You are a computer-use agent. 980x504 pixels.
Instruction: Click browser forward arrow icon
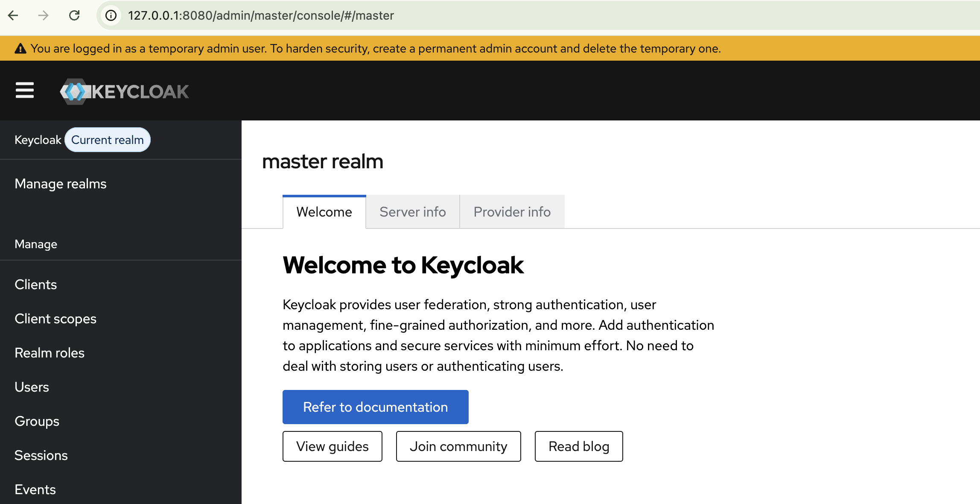point(43,16)
